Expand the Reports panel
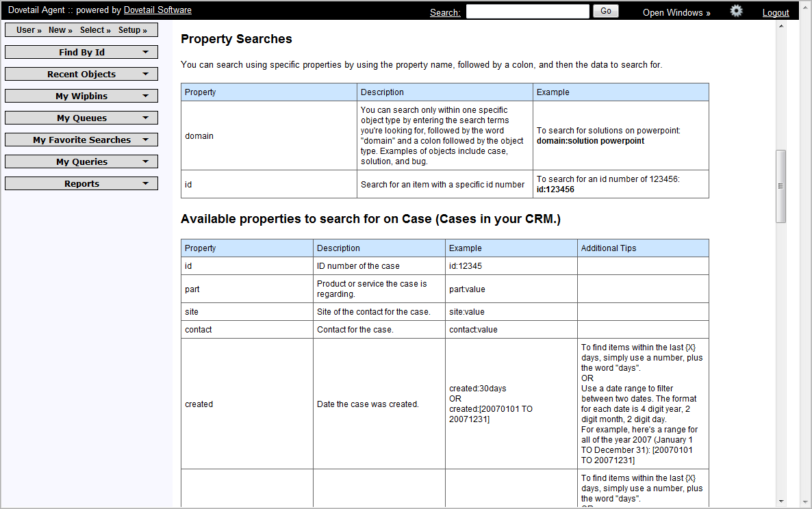Image resolution: width=812 pixels, height=509 pixels. tap(81, 183)
